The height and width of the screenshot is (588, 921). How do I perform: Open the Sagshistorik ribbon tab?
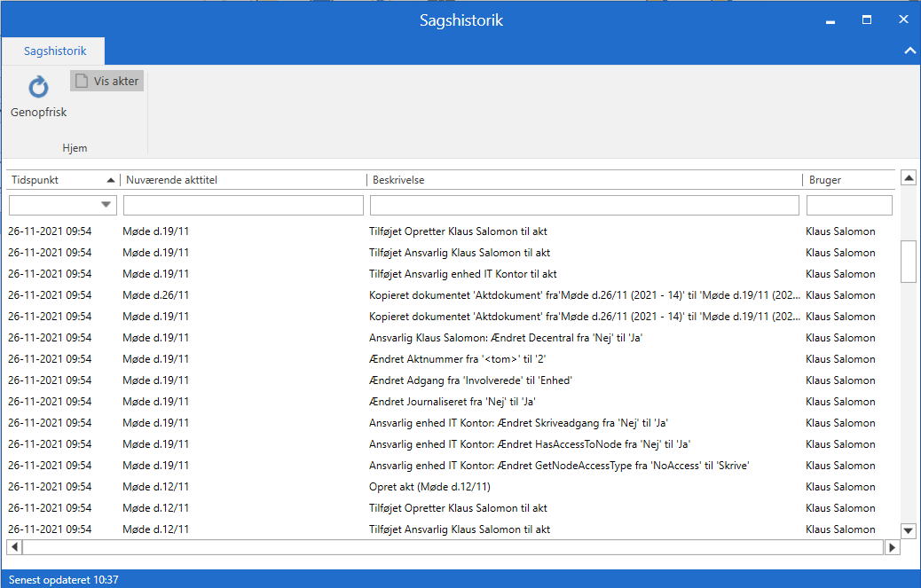click(x=55, y=51)
